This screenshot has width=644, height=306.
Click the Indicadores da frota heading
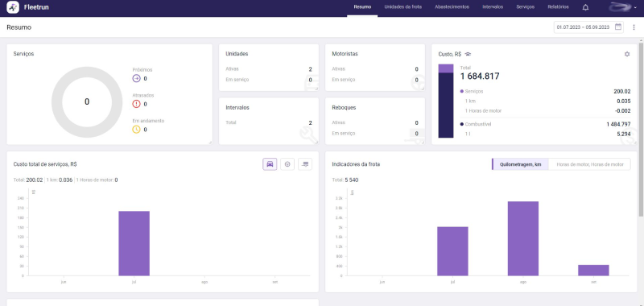(356, 164)
